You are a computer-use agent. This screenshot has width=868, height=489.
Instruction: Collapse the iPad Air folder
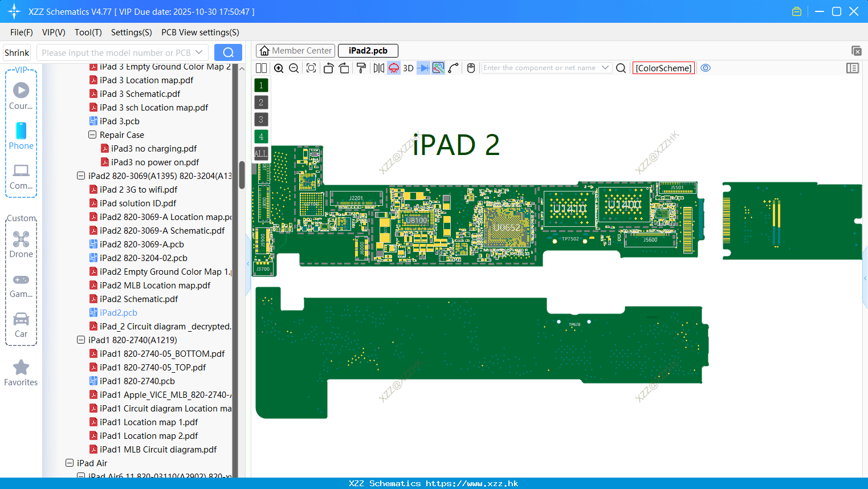tap(70, 463)
